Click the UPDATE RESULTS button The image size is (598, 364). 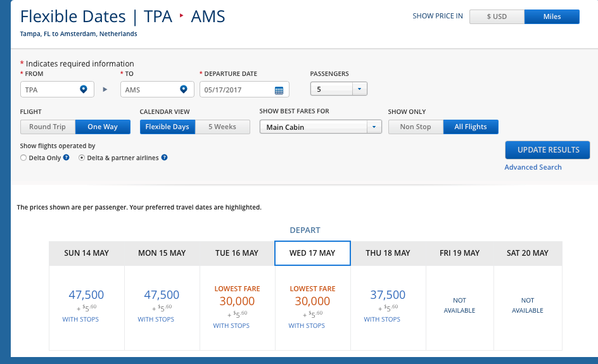coord(548,150)
